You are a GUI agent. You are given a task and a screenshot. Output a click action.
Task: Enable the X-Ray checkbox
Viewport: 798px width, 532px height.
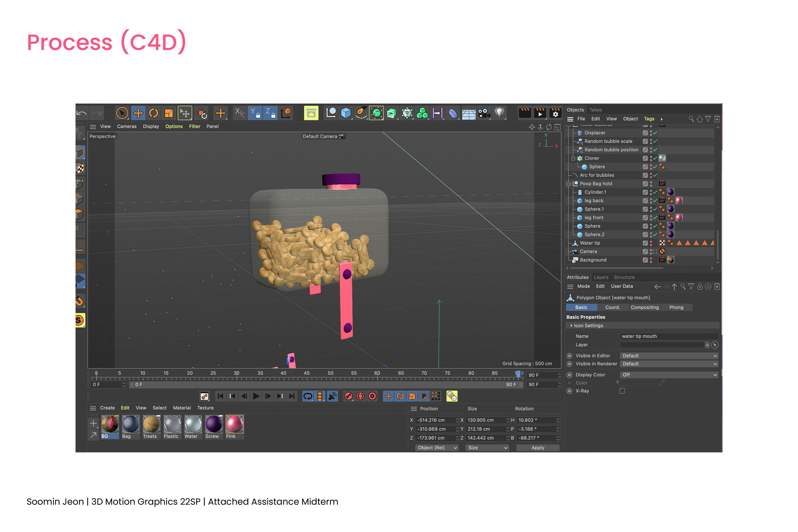coord(622,391)
